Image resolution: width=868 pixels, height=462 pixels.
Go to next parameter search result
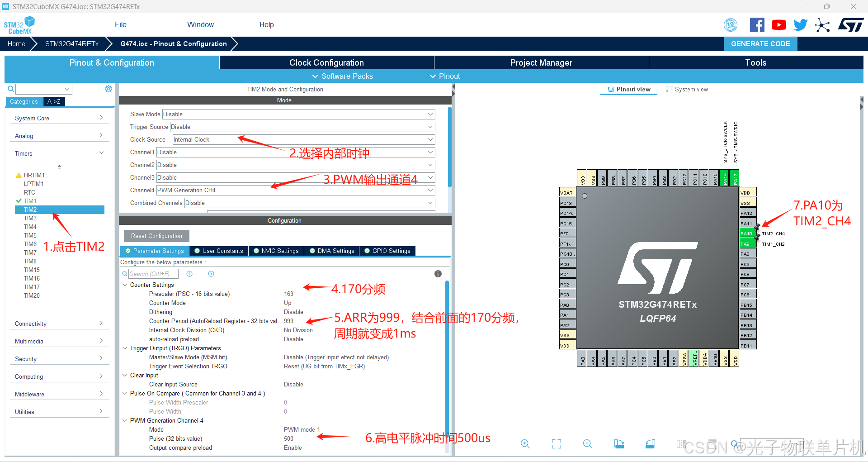click(211, 274)
